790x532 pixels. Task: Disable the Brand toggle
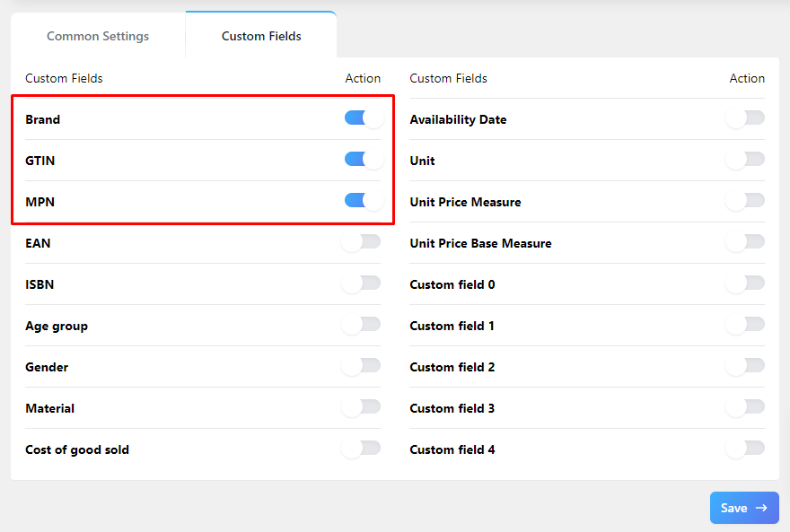tap(364, 118)
